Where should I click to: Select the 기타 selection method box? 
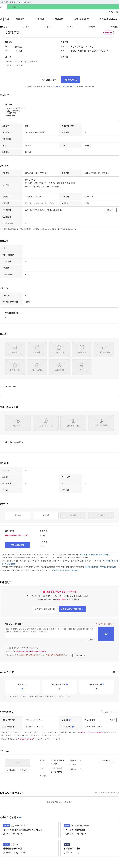coord(101,515)
